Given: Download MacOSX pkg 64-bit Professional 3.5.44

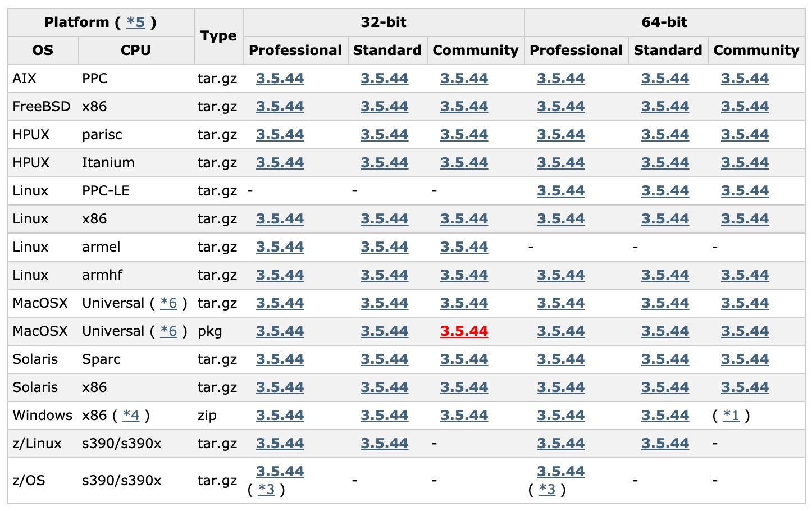Looking at the screenshot, I should (x=560, y=331).
